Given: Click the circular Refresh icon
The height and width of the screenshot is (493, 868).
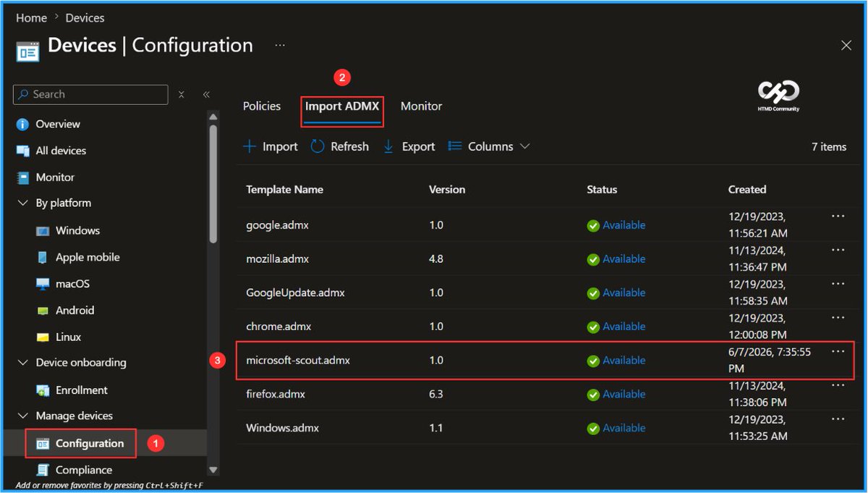Looking at the screenshot, I should 318,146.
